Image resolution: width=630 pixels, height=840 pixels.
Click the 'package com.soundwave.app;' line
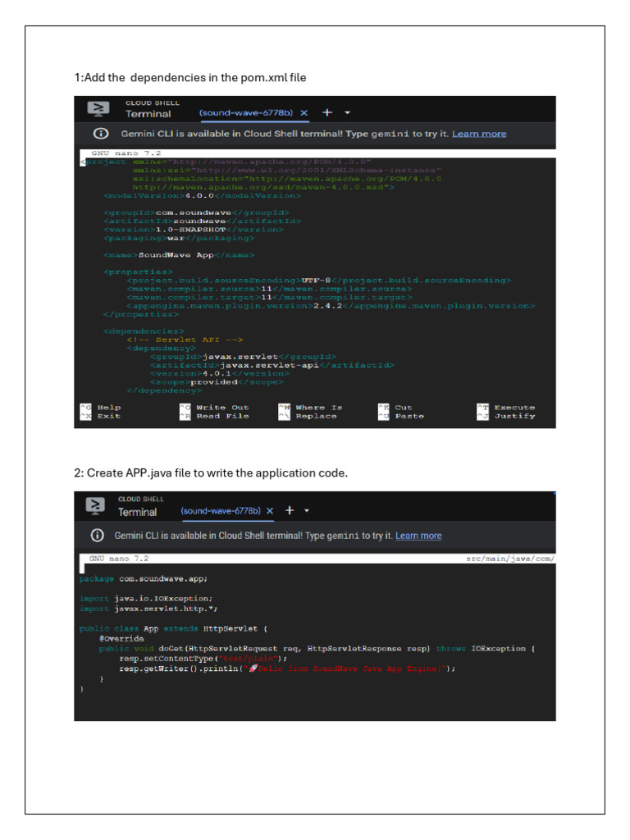pyautogui.click(x=144, y=578)
